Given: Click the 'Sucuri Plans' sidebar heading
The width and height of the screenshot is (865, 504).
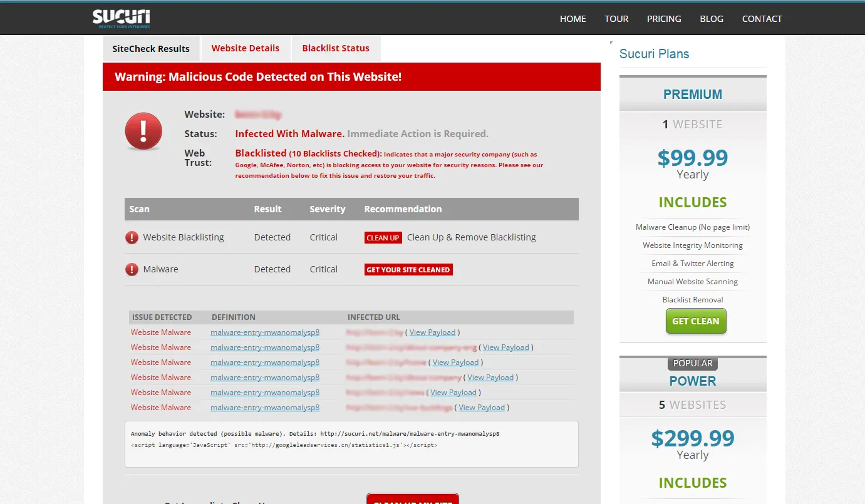Looking at the screenshot, I should click(654, 54).
